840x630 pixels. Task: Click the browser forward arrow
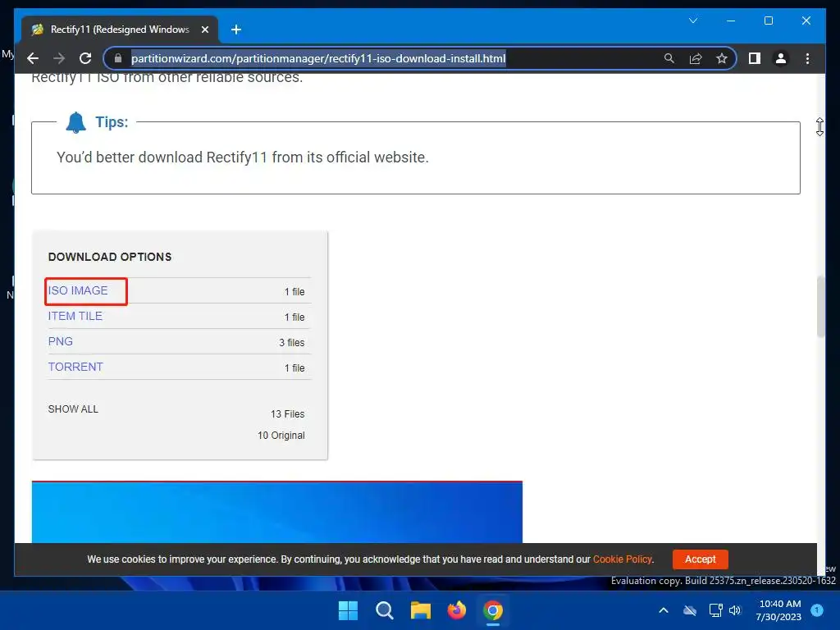click(59, 58)
